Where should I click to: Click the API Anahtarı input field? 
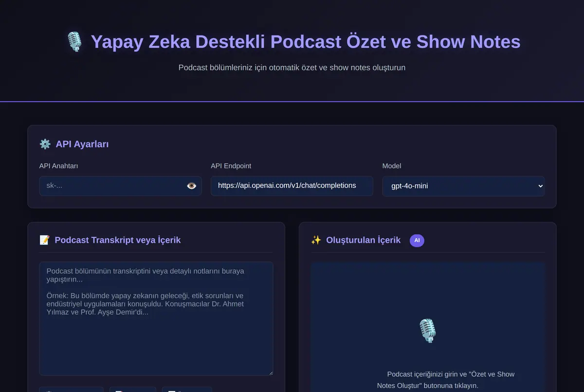pos(121,186)
